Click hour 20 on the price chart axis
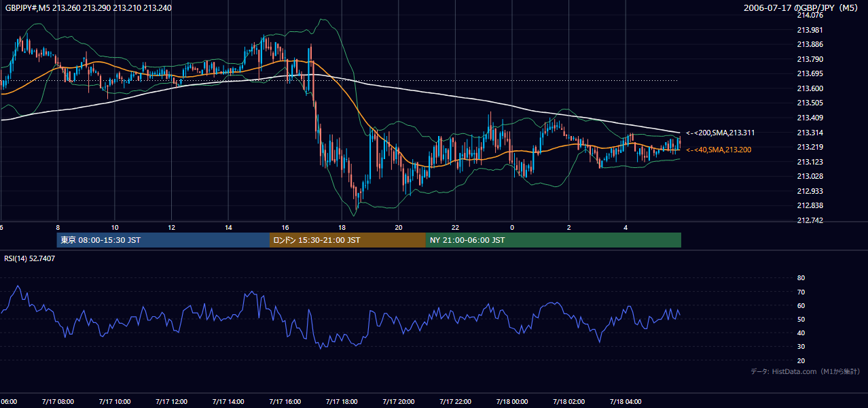 point(399,227)
